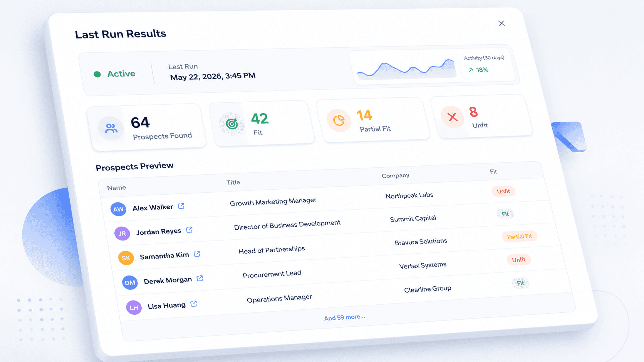Click the company 'Bravura Solutions'
The height and width of the screenshot is (362, 644).
click(x=421, y=242)
